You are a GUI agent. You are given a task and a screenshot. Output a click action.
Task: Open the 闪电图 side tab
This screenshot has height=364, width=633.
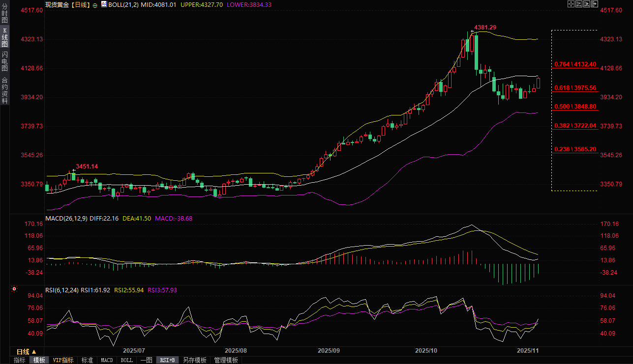point(4,61)
